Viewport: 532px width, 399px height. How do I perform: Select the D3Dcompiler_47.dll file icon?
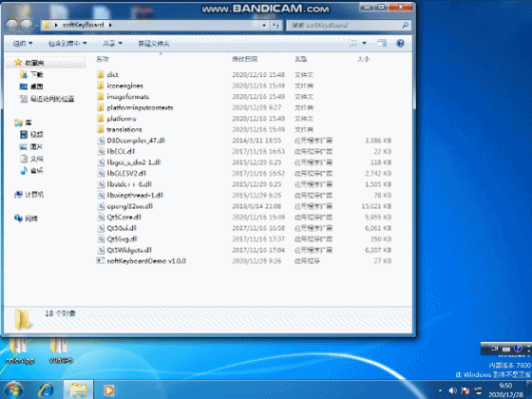(x=101, y=141)
